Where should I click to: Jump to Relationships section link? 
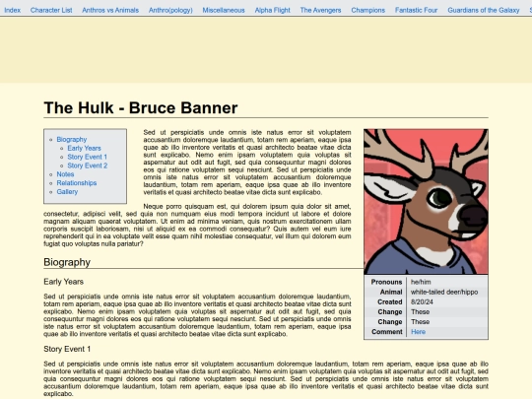coord(77,183)
